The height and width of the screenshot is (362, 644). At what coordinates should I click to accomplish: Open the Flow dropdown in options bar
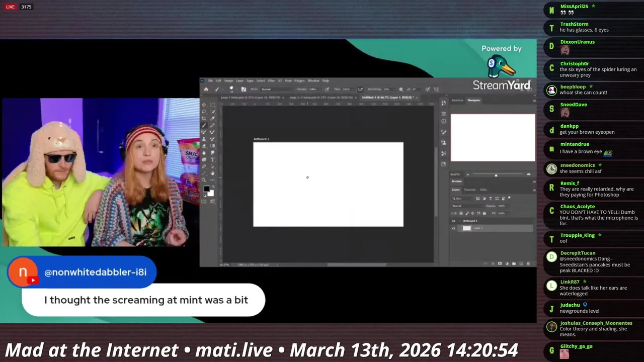[349, 89]
